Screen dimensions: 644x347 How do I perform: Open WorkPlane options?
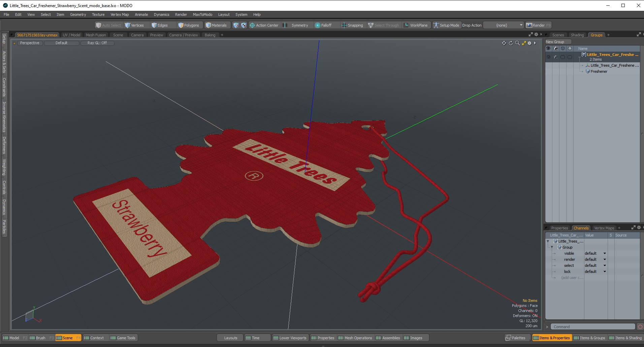416,25
